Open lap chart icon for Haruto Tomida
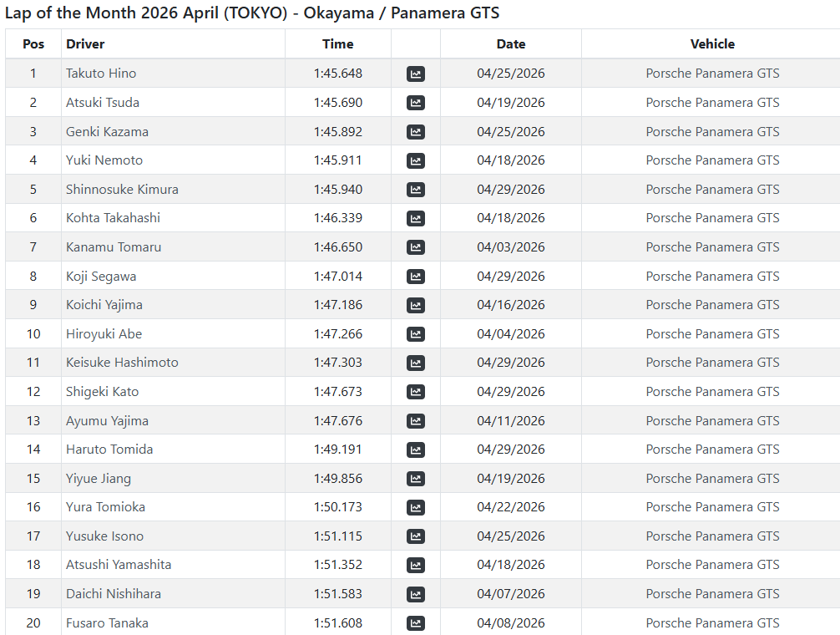This screenshot has width=840, height=635. coord(416,450)
